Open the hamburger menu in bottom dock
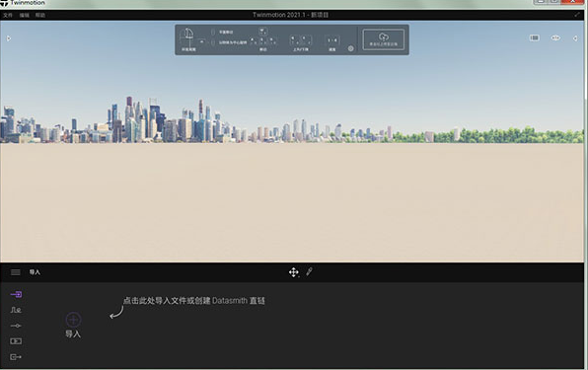This screenshot has width=588, height=370. [16, 272]
